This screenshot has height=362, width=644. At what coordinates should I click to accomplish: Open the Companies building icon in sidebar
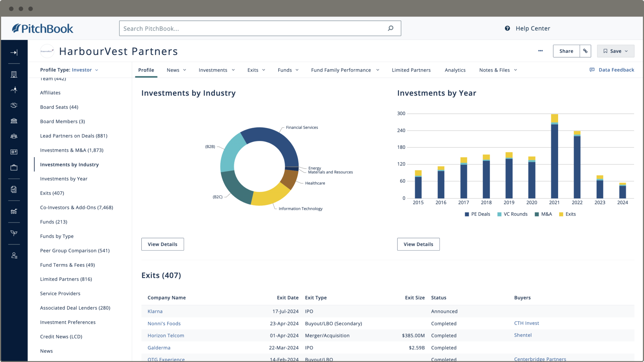(14, 74)
